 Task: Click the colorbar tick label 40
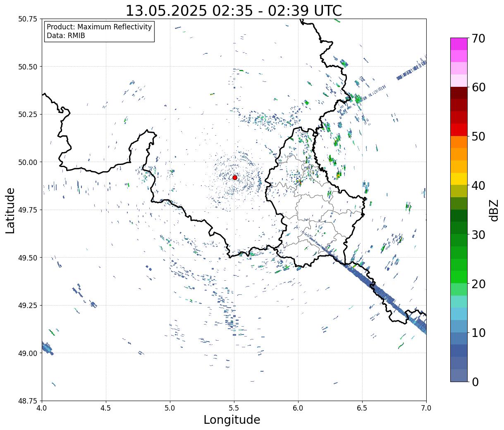click(x=478, y=186)
